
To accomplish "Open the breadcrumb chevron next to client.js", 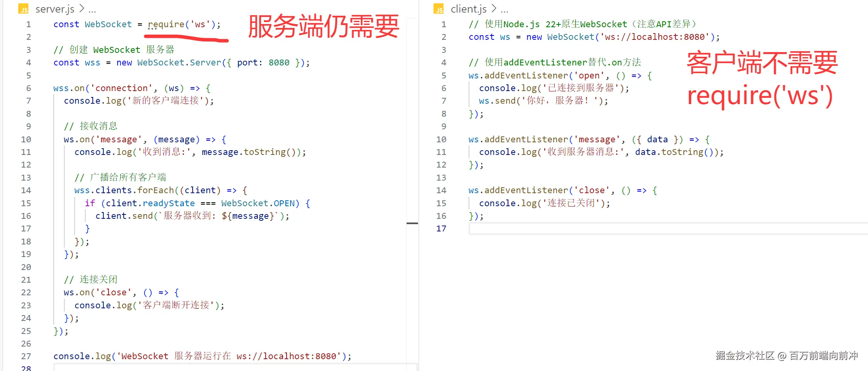I will pos(494,9).
